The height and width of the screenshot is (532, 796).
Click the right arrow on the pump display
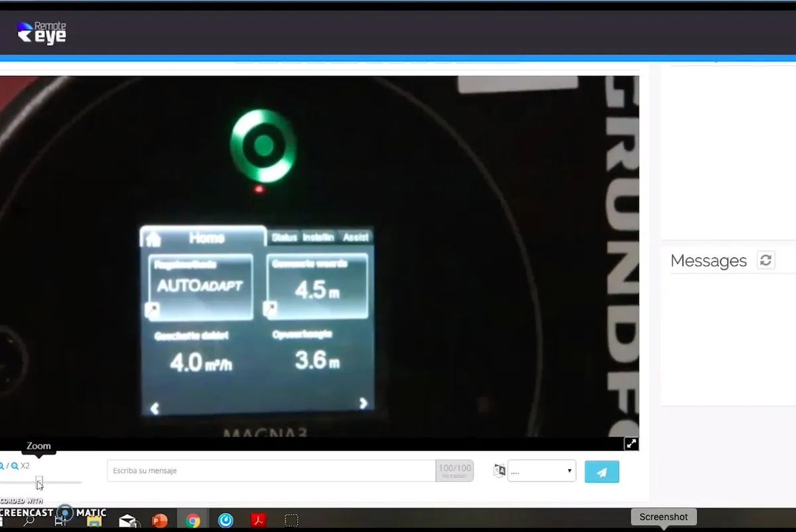click(363, 403)
